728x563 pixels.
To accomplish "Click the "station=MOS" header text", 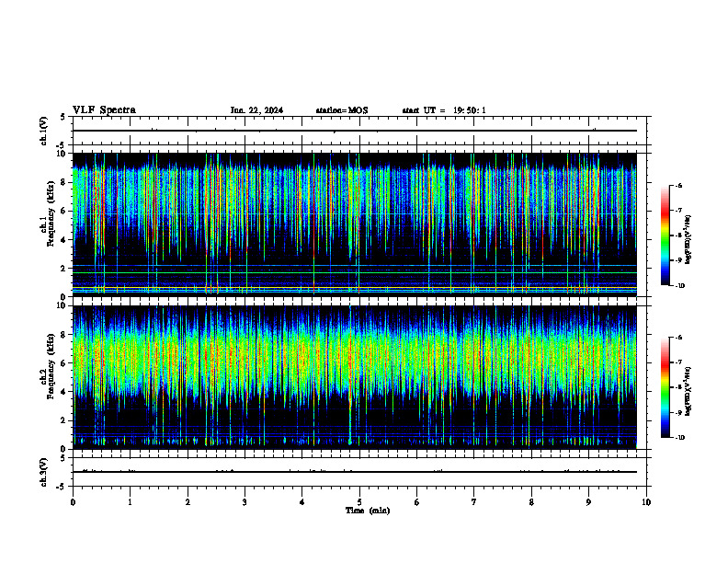I will (342, 110).
